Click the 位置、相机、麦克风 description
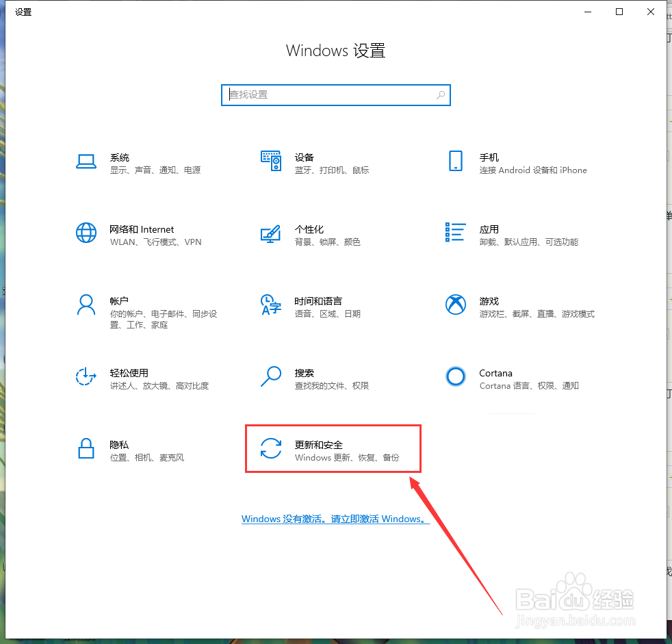Screen dimensions: 672x644 click(x=147, y=458)
